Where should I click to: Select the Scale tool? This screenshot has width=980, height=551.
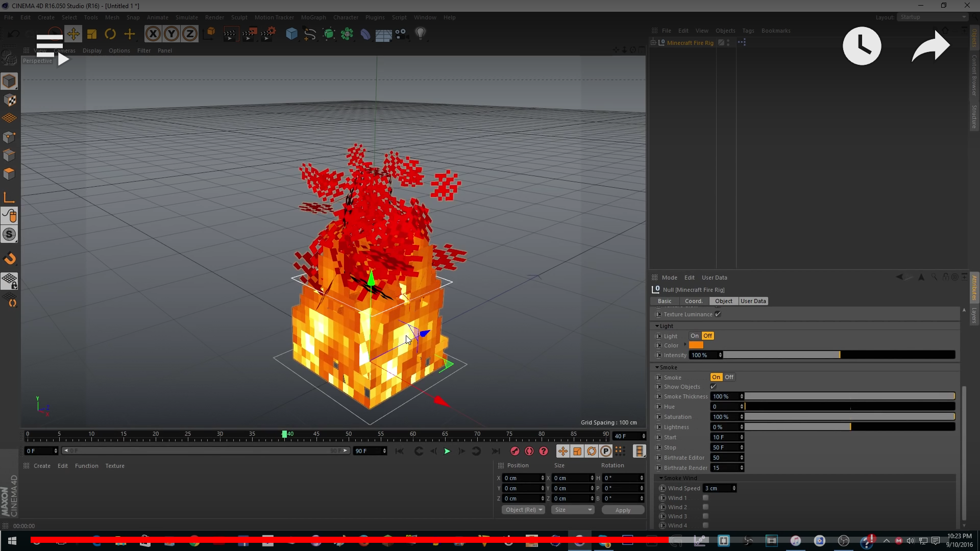click(92, 34)
